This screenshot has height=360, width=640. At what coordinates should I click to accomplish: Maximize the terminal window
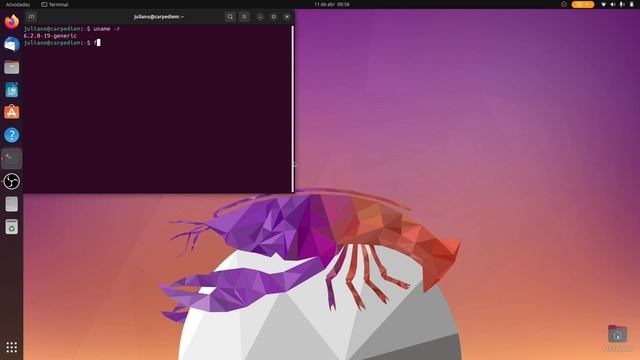pos(273,17)
